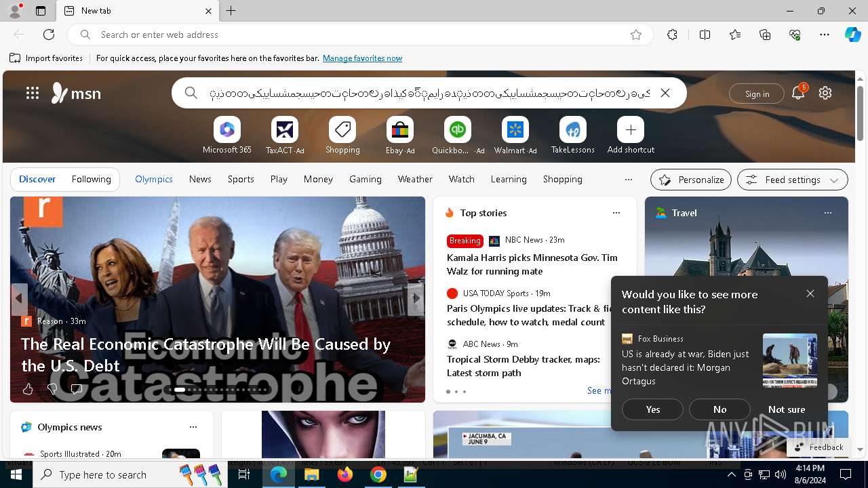The image size is (868, 488).
Task: Open MSN page settings gear
Action: [x=825, y=93]
